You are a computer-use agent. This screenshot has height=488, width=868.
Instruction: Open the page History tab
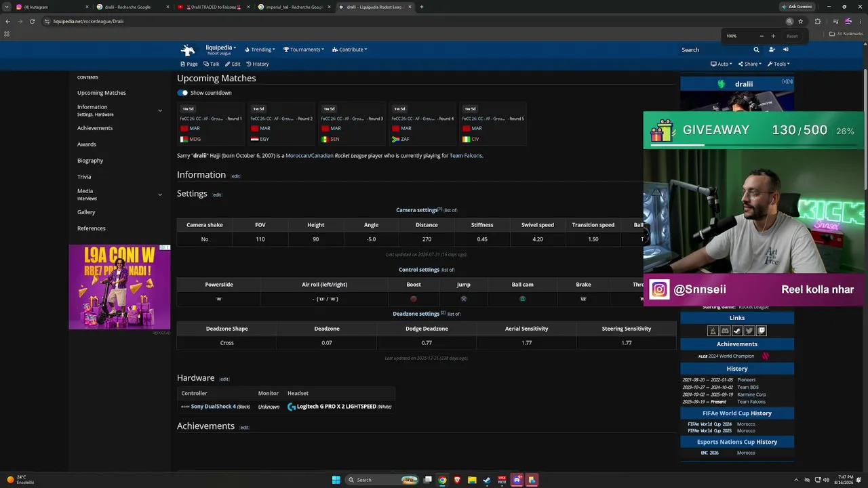click(258, 64)
